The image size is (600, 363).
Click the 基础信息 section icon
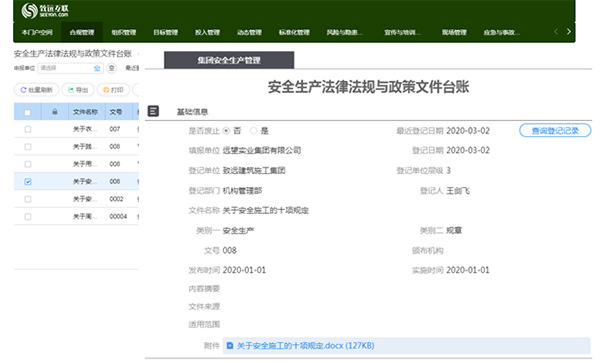(x=153, y=111)
